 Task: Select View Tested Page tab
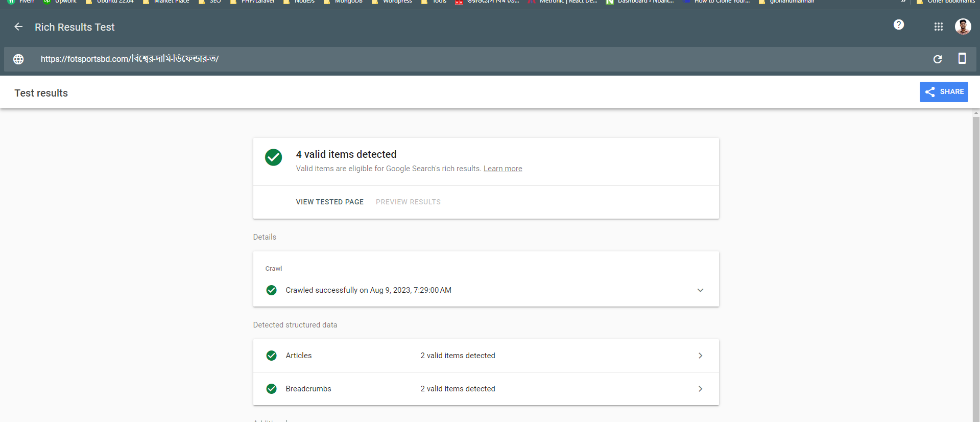(x=329, y=202)
